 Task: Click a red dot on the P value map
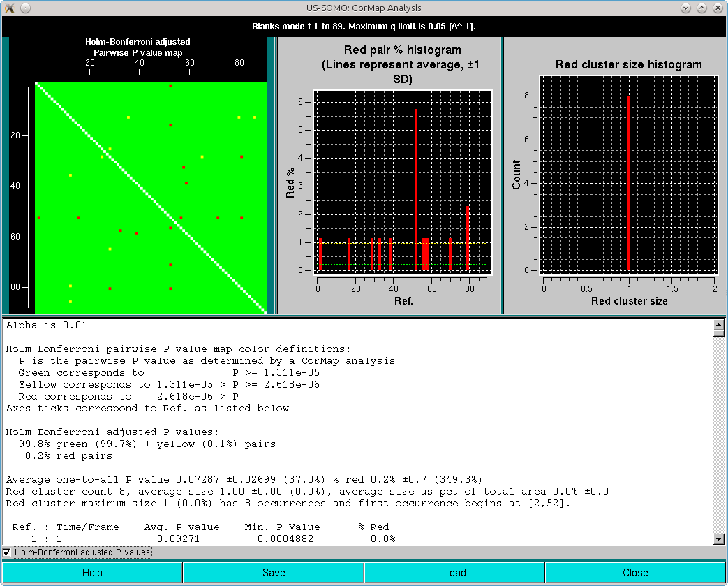pos(170,86)
